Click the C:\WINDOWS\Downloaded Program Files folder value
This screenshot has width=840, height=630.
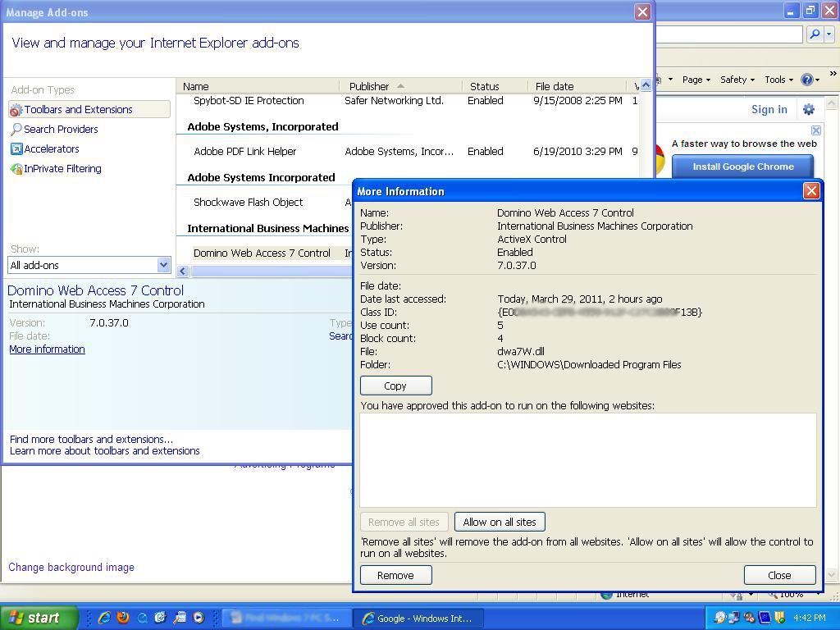tap(589, 365)
